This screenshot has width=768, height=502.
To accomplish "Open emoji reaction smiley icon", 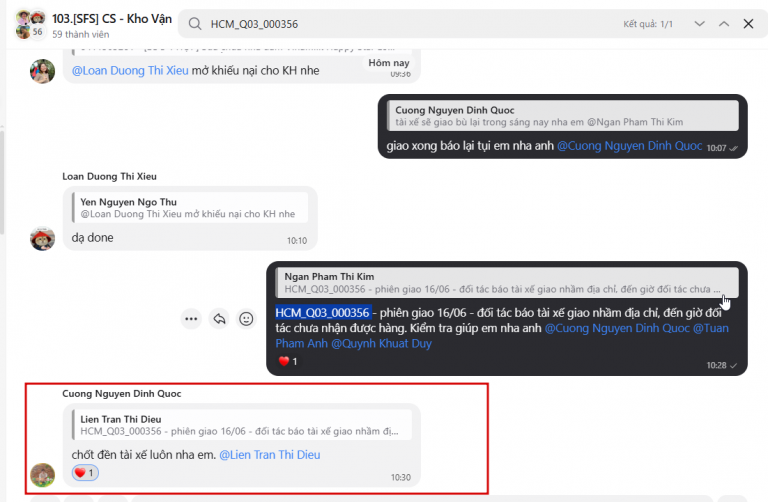I will (x=246, y=319).
